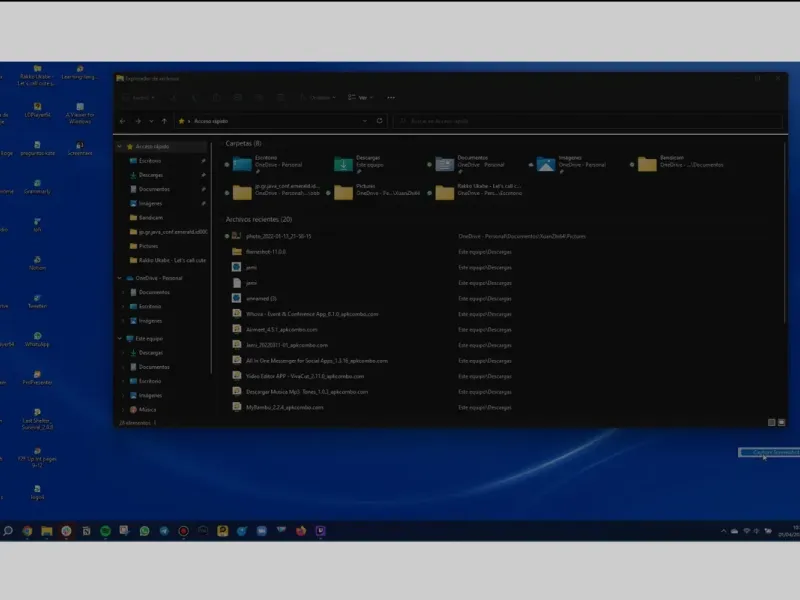Screen dimensions: 800x600
Task: Select Música under Este equipo
Action: tap(147, 410)
